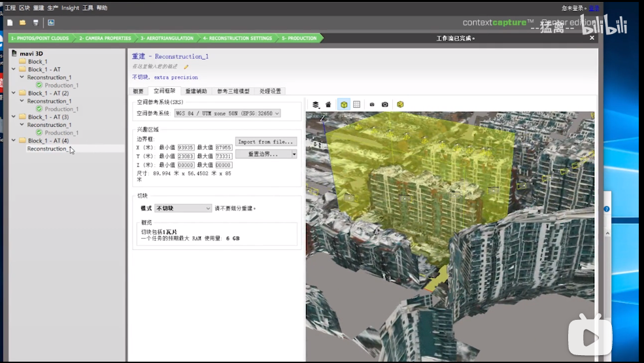
Task: Switch to the 参考三维模型 tab
Action: [233, 92]
